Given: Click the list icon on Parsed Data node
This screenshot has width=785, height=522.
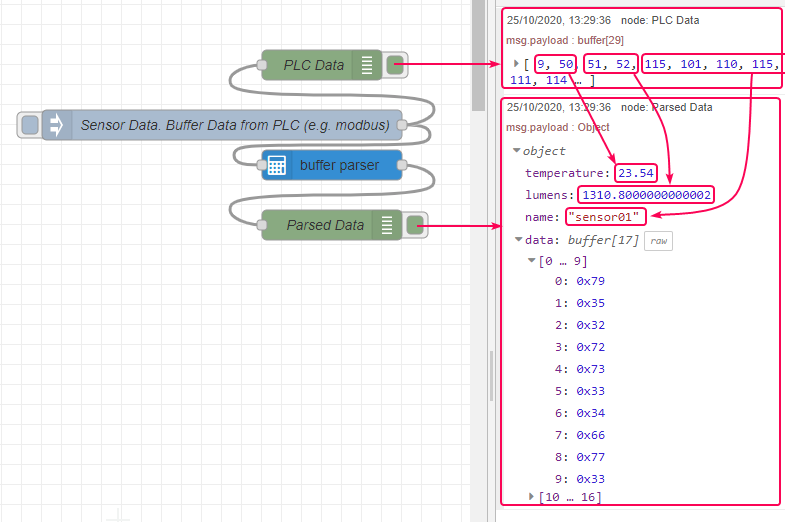Looking at the screenshot, I should tap(386, 225).
